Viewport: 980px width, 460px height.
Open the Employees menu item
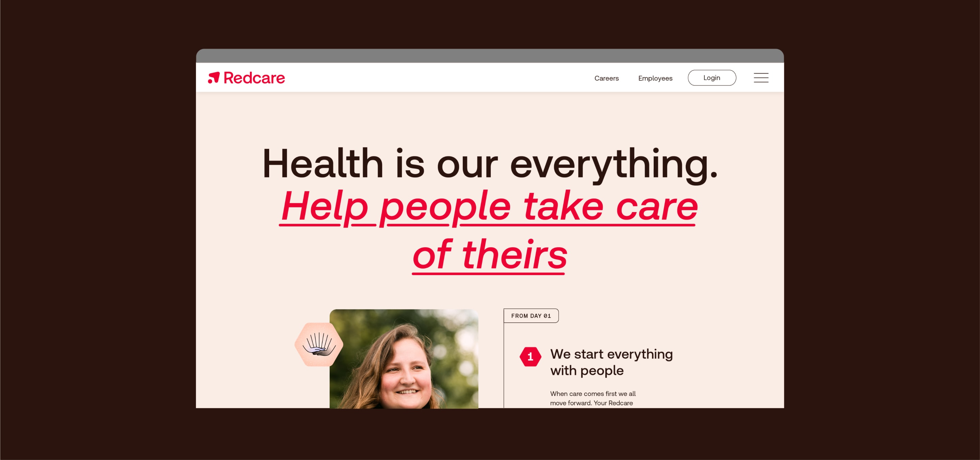coord(655,78)
